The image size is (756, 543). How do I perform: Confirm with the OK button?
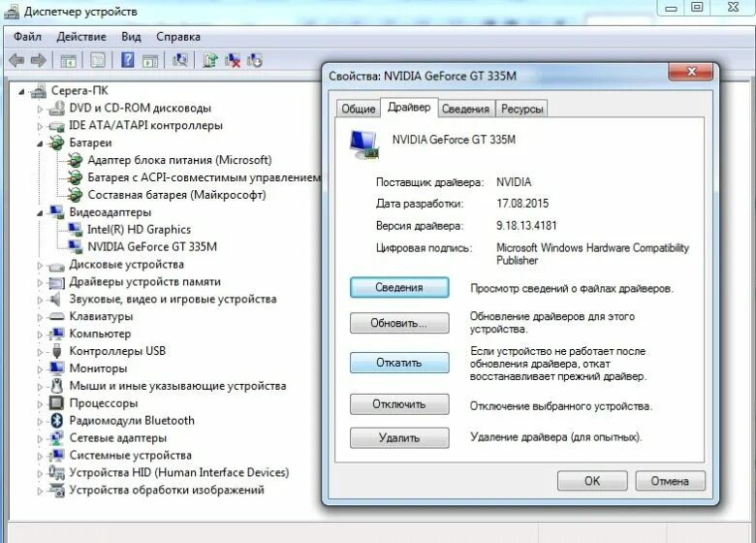(592, 481)
